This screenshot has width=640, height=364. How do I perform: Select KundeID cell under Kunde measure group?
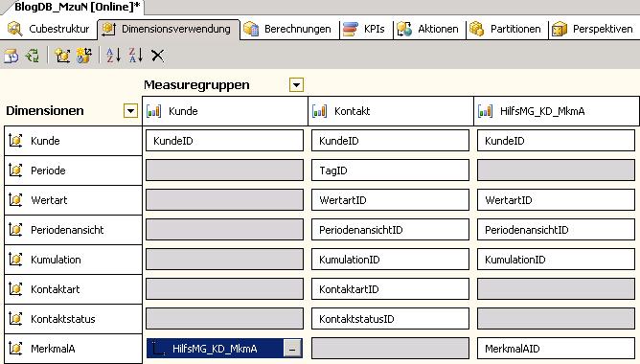coord(224,141)
